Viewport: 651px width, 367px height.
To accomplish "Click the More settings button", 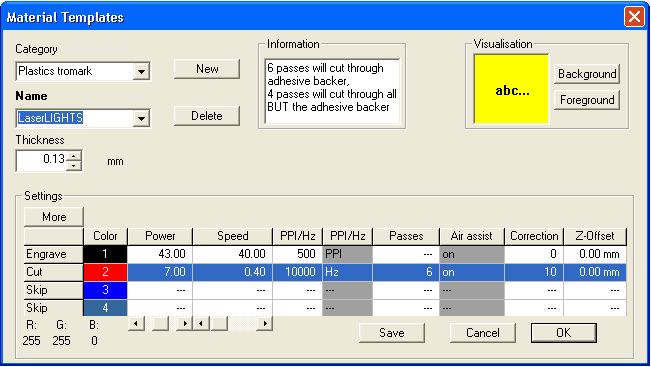I will point(54,217).
